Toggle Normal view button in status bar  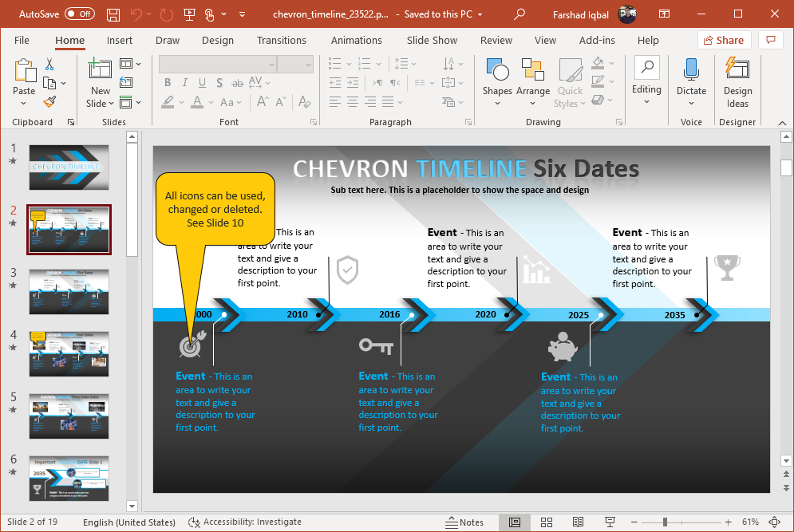(515, 522)
